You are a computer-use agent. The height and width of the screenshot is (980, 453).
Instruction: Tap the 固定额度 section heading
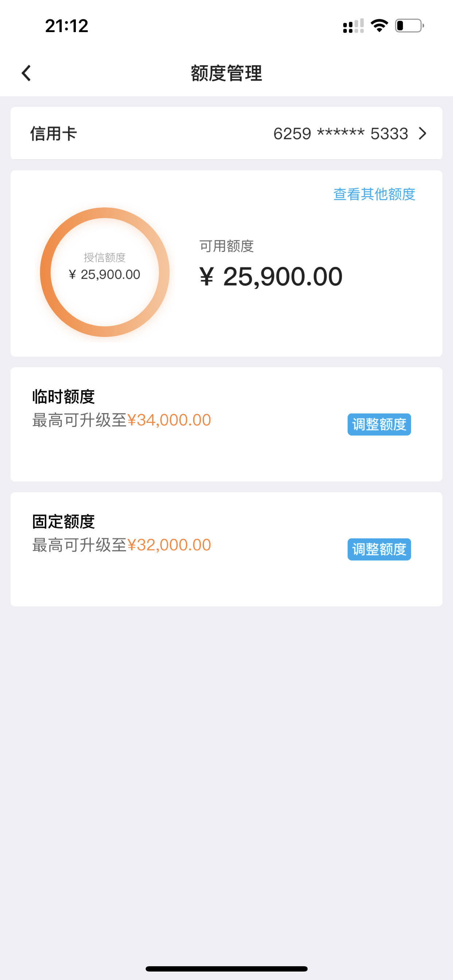coord(63,521)
